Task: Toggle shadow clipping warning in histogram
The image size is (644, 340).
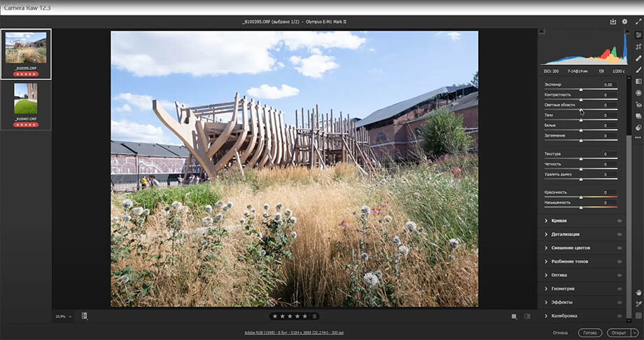Action: coord(542,32)
